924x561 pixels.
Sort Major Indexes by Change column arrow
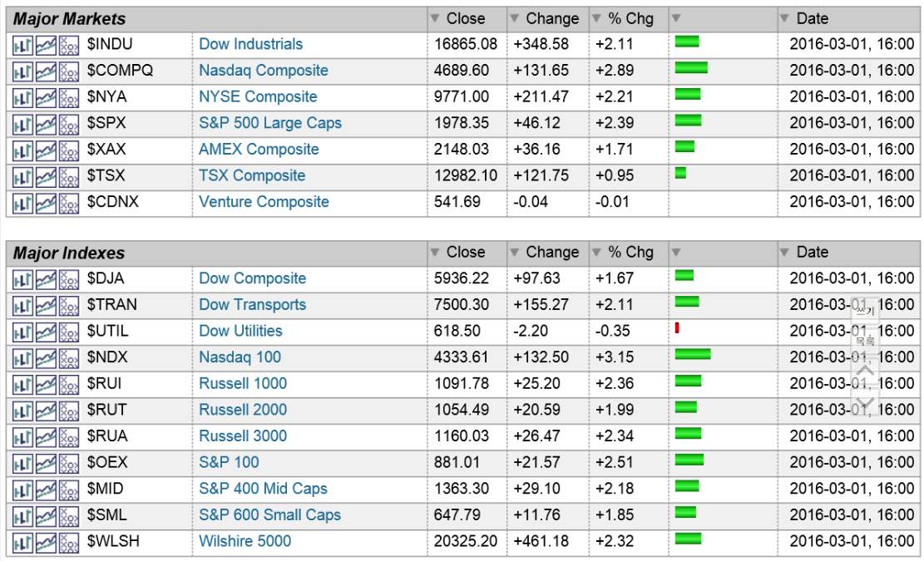pyautogui.click(x=514, y=253)
